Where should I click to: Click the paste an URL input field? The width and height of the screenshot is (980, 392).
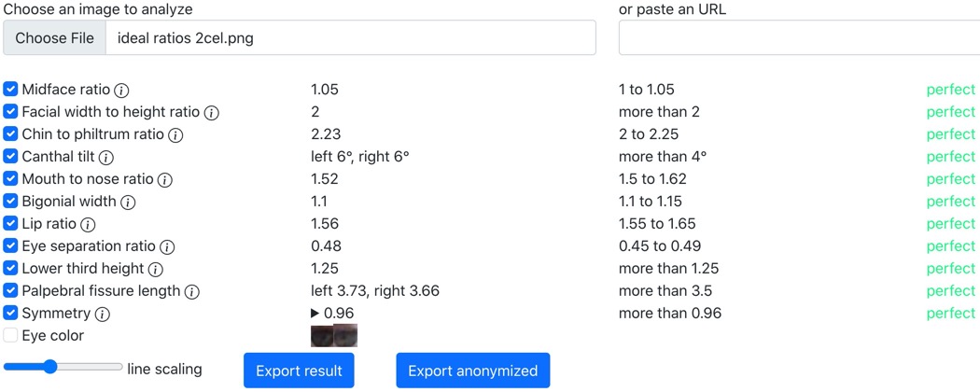point(799,38)
